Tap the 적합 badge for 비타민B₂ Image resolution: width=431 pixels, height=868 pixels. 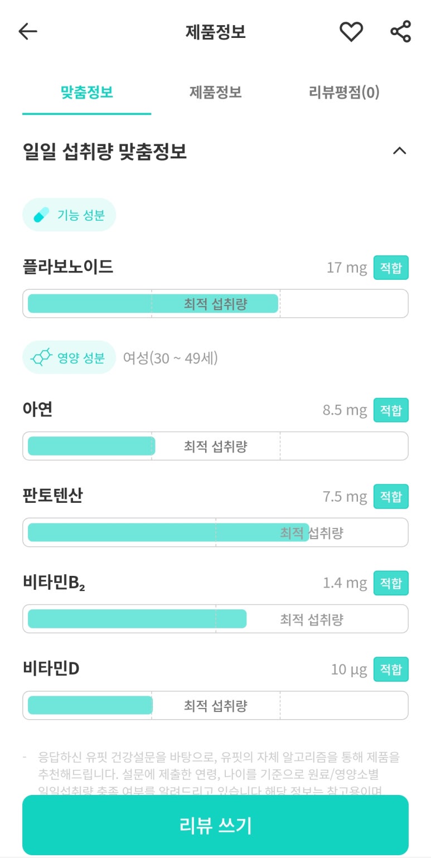pyautogui.click(x=390, y=583)
